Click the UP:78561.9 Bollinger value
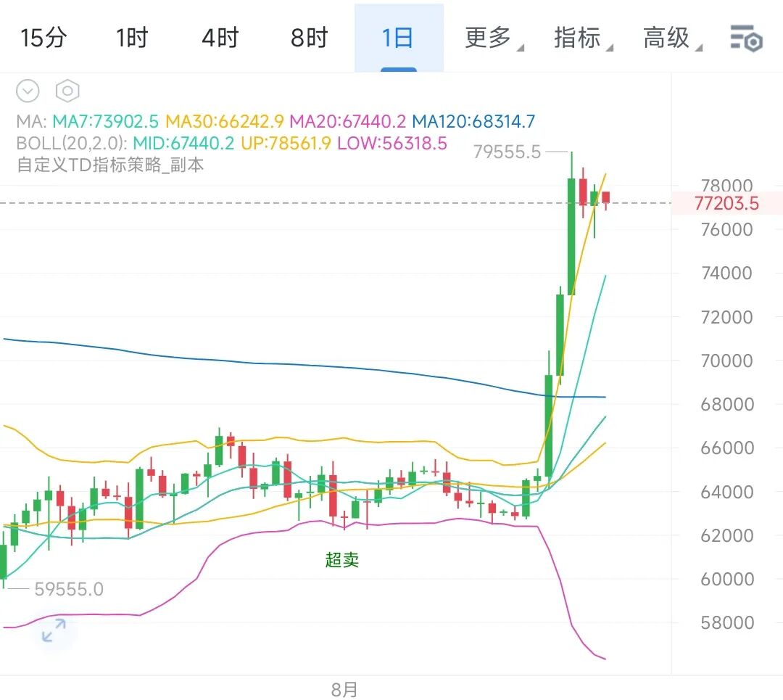Viewport: 783px width, 700px height. pyautogui.click(x=286, y=144)
